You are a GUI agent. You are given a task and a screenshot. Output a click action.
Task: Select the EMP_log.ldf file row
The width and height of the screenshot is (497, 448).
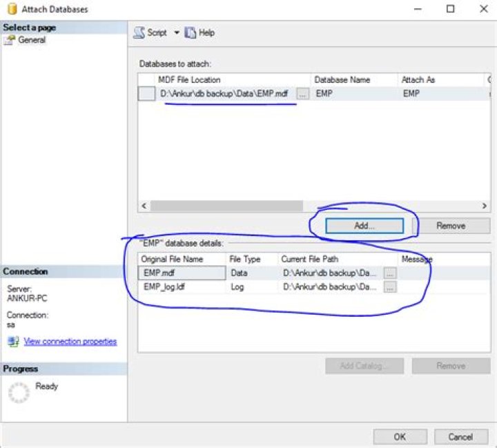[x=182, y=287]
